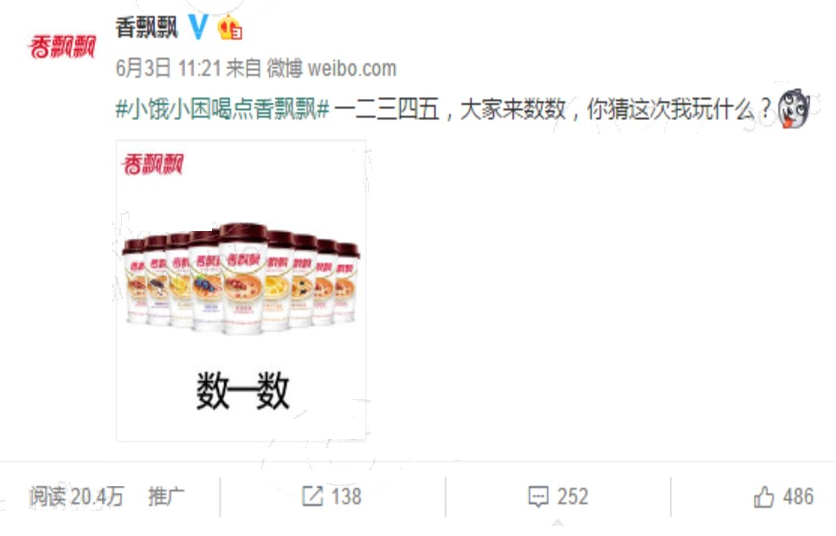Click the doge emoji after the post text
Image resolution: width=836 pixels, height=536 pixels.
click(793, 108)
